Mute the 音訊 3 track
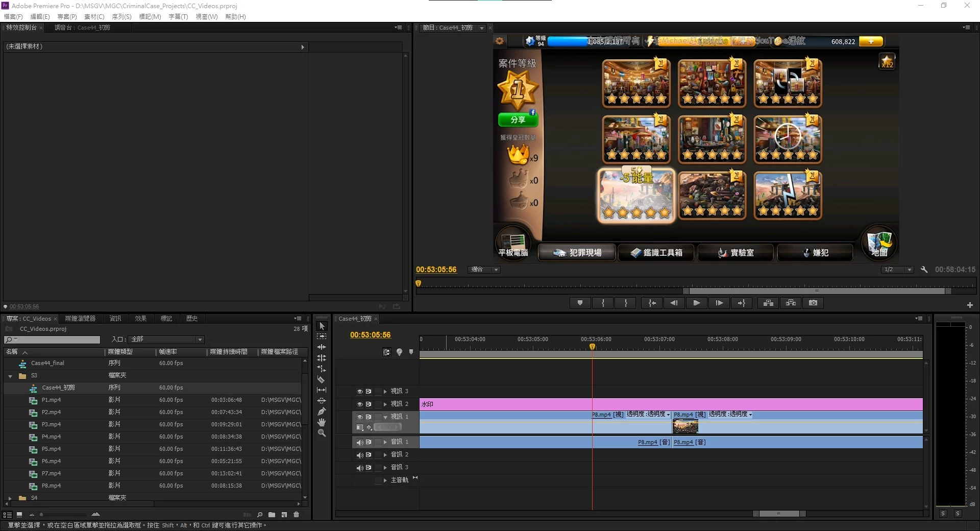Viewport: 980px width, 531px height. [359, 468]
